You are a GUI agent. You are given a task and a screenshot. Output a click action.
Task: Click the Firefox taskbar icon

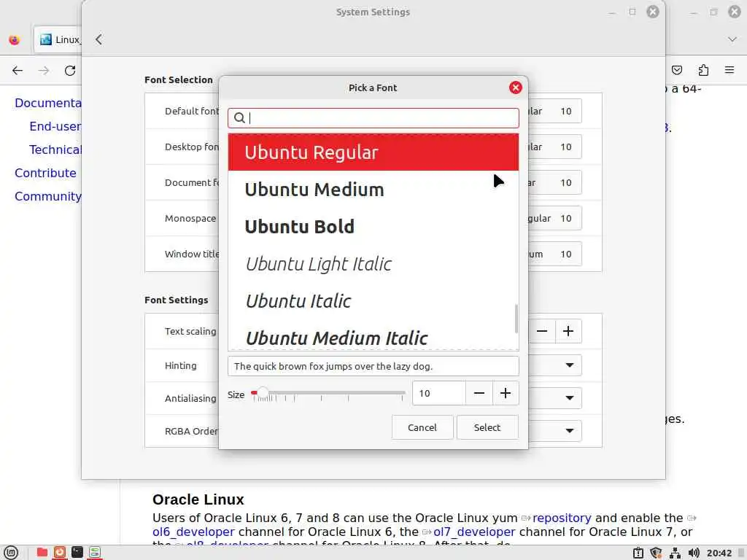click(60, 553)
